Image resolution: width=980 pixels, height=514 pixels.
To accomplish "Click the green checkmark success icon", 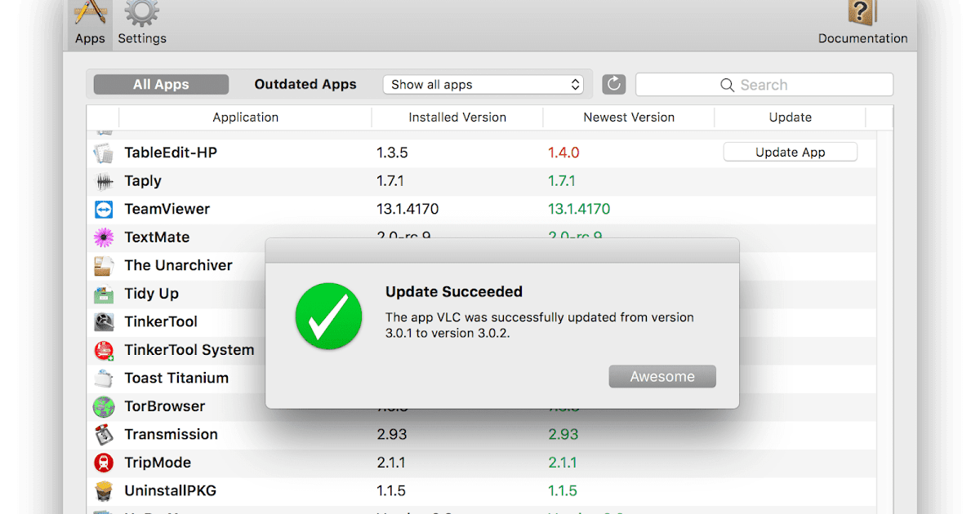I will tap(327, 317).
